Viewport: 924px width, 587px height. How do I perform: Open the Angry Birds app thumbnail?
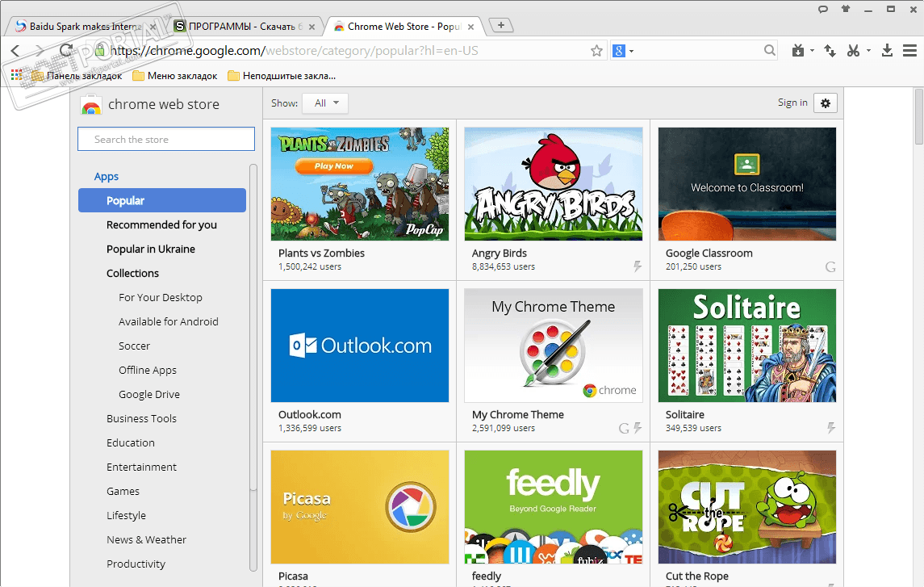click(x=554, y=184)
